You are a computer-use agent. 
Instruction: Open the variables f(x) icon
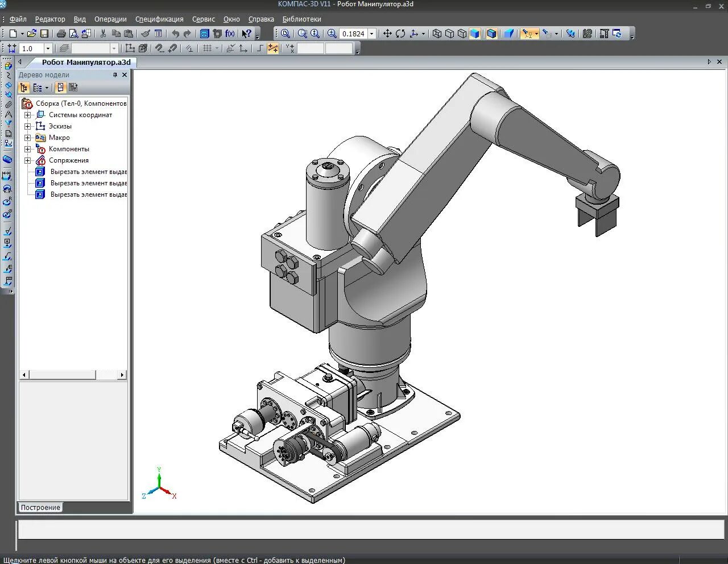(230, 34)
